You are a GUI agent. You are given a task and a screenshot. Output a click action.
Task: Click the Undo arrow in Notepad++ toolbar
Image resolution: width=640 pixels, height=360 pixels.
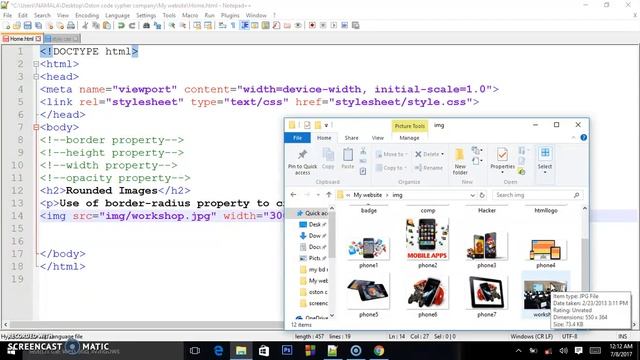(x=121, y=25)
